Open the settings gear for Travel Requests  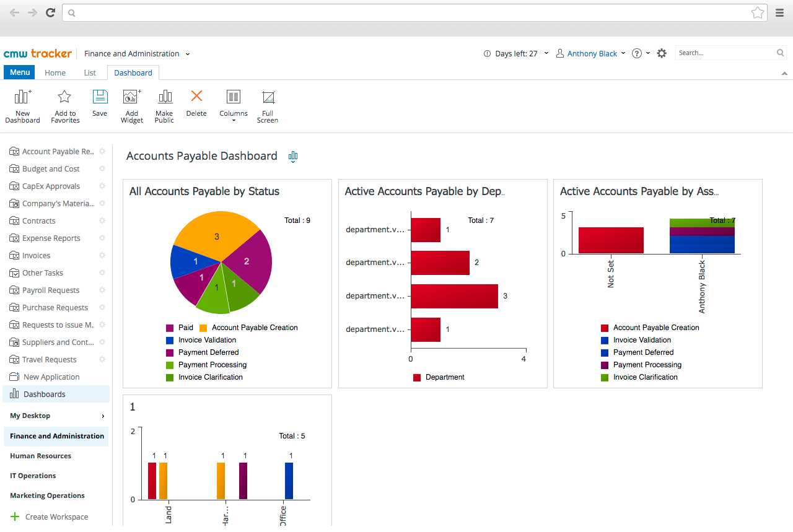tap(102, 359)
